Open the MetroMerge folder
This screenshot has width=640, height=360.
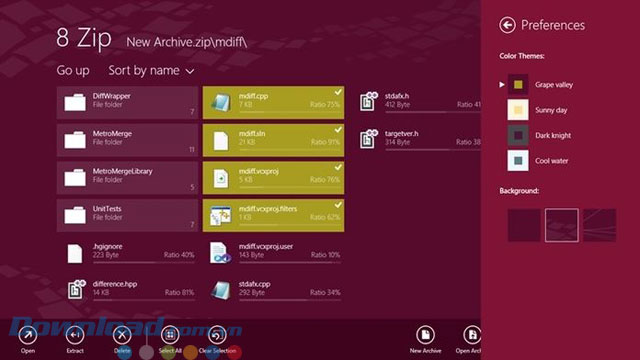(127, 140)
